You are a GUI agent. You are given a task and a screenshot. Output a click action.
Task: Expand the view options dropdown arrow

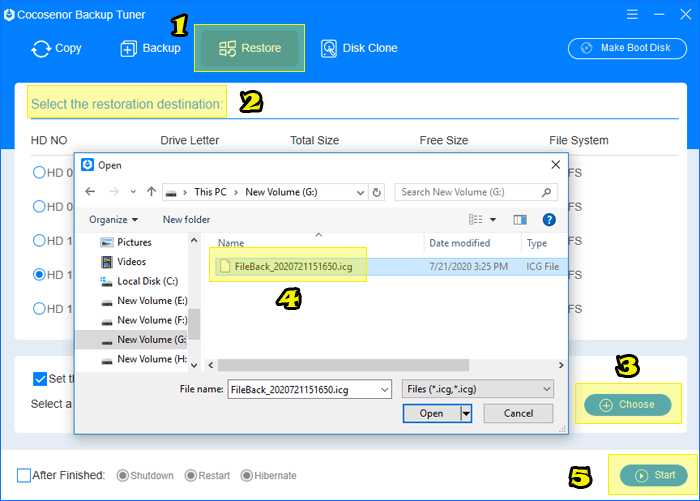click(x=493, y=220)
